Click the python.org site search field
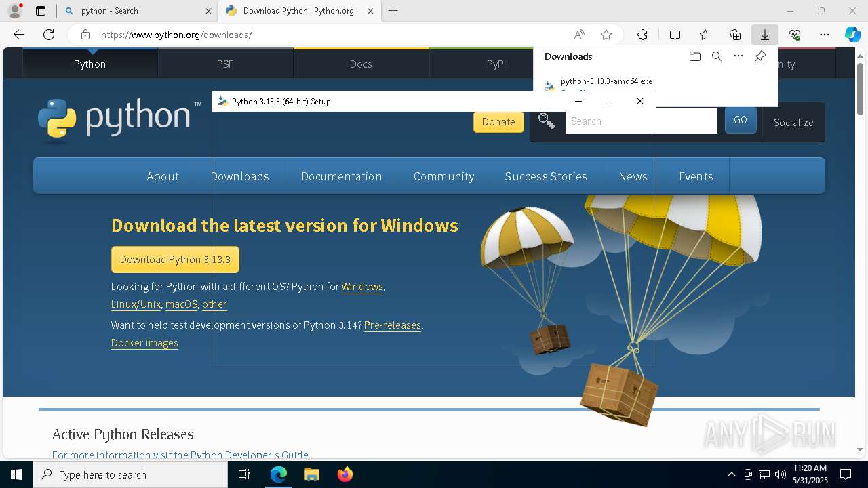This screenshot has height=488, width=868. click(x=641, y=121)
